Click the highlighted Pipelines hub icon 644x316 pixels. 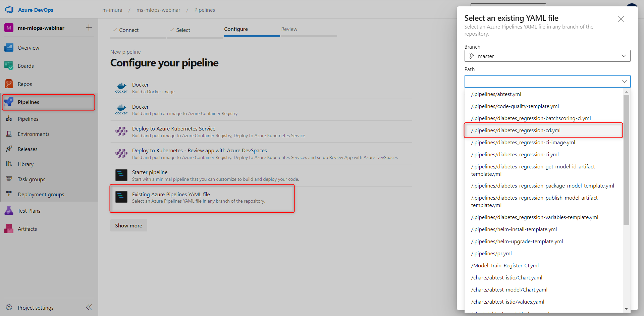9,102
